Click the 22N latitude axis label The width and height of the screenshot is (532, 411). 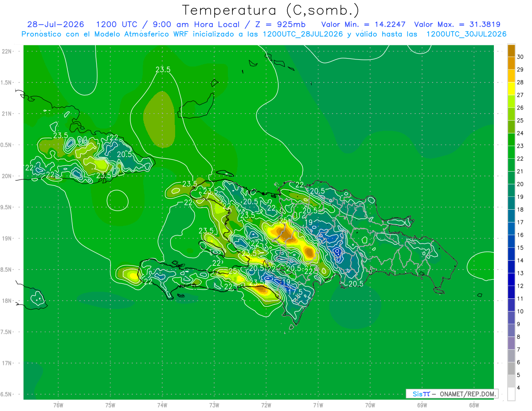click(7, 51)
